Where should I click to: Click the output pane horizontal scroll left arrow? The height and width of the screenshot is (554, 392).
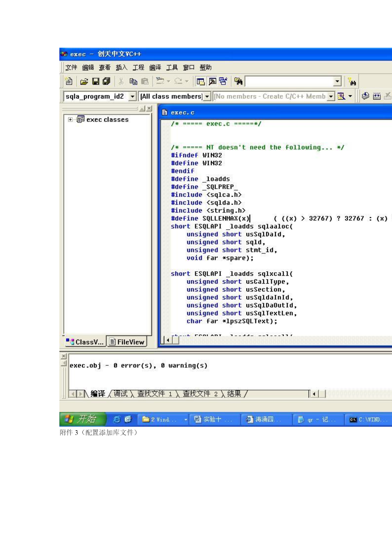(314, 394)
